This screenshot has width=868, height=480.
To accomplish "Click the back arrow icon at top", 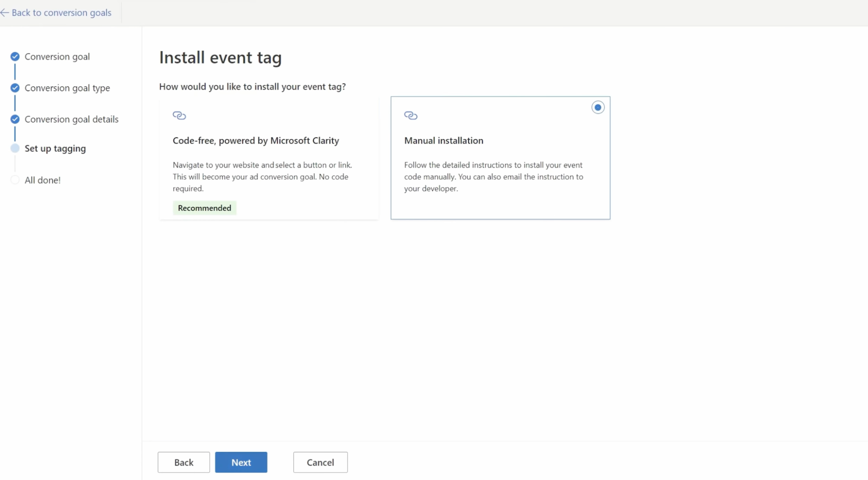I will [5, 13].
